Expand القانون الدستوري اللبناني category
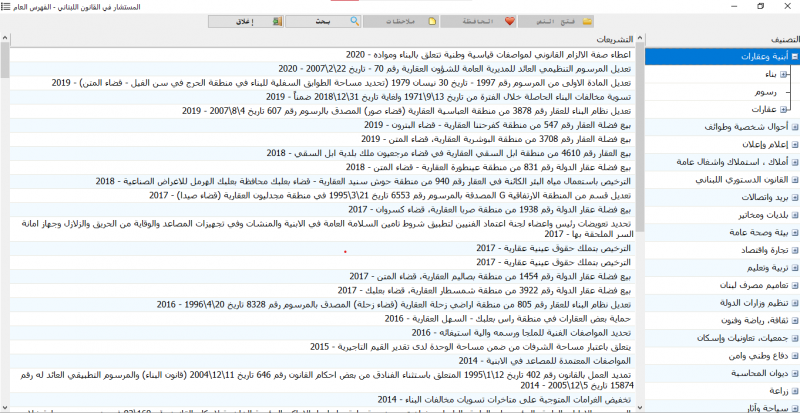Screen dimensions: 800x413 pos(795,179)
